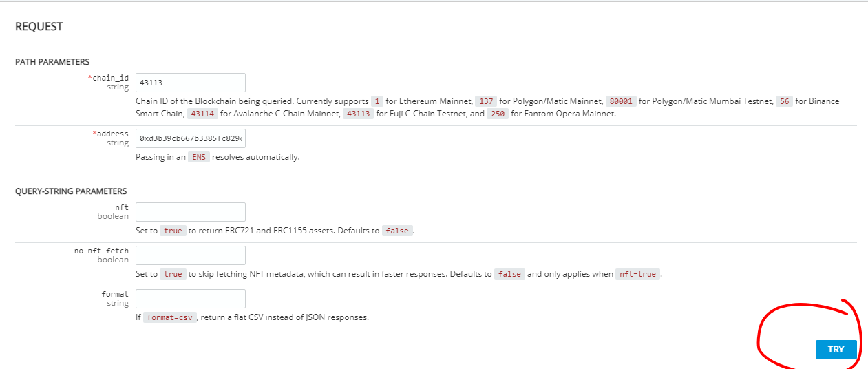Viewport: 868px width, 369px height.
Task: Select the format string input
Action: (191, 299)
